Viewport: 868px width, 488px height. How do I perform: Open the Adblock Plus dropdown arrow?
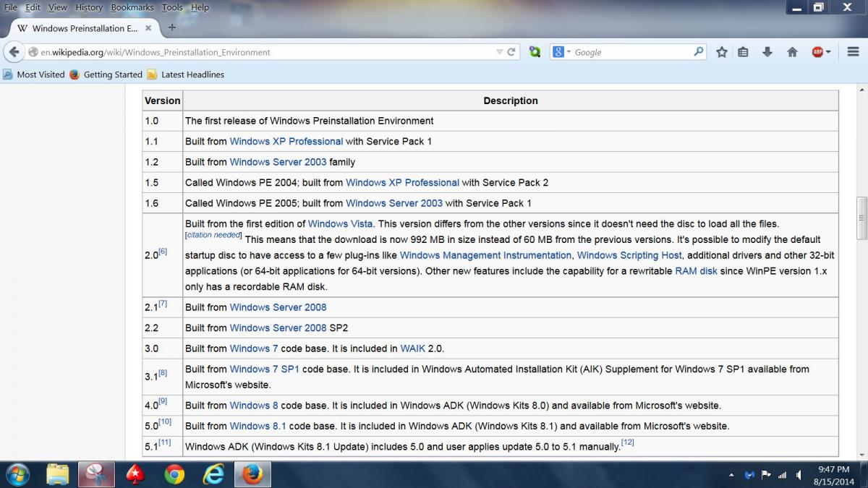tap(828, 52)
